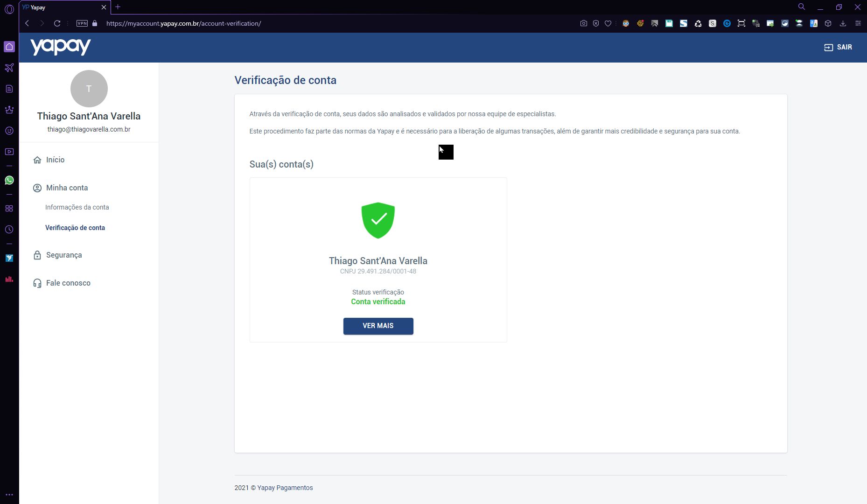
Task: Open WhatsApp in the Opera sidebar
Action: click(9, 181)
